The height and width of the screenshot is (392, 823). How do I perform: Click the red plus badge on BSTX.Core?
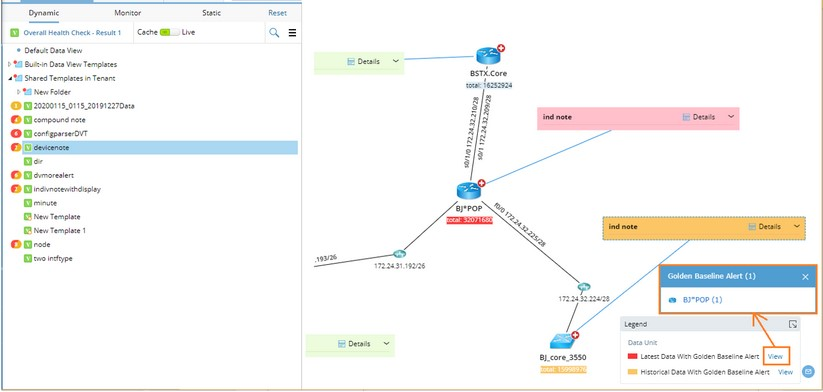pyautogui.click(x=501, y=48)
